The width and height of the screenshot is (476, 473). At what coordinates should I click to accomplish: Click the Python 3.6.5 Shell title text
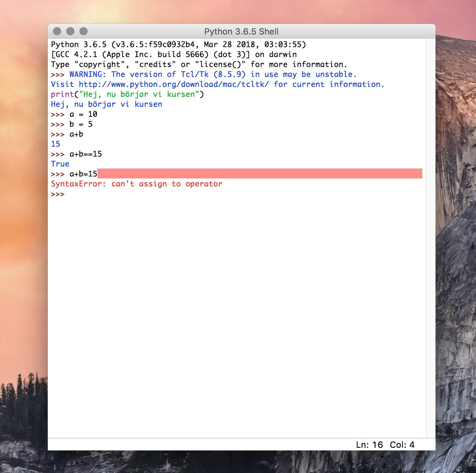coord(241,32)
